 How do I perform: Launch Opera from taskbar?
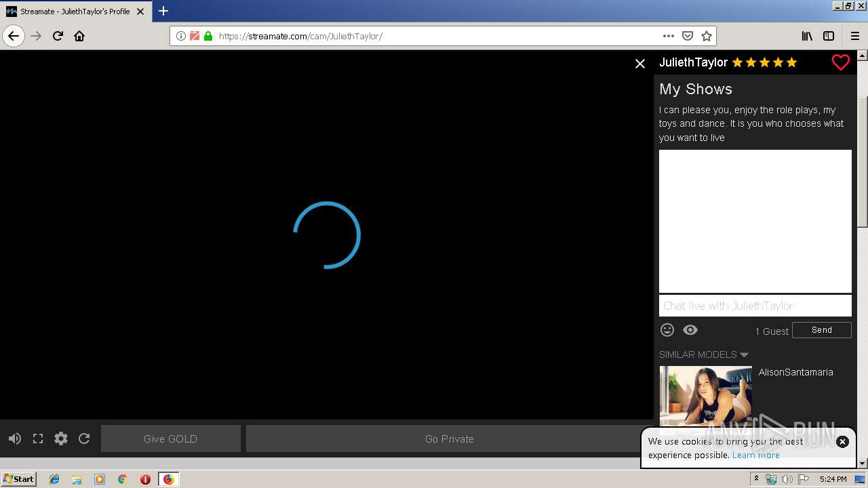coord(145,479)
